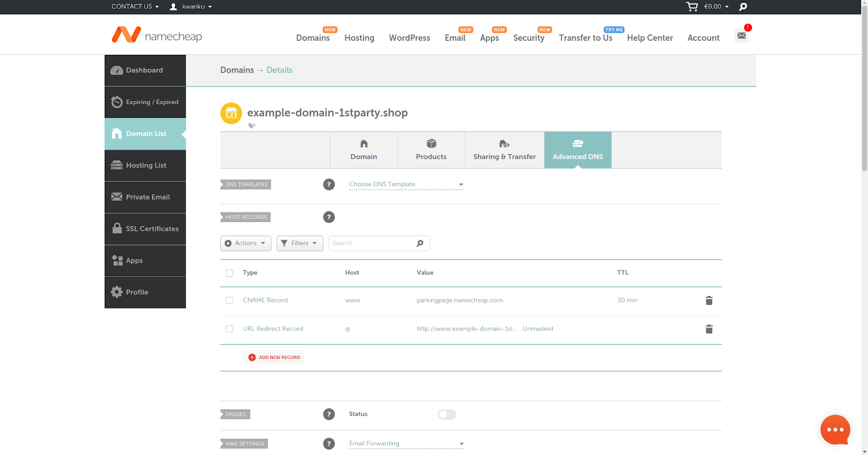Expand the Contact Us dropdown
868x455 pixels.
[135, 7]
